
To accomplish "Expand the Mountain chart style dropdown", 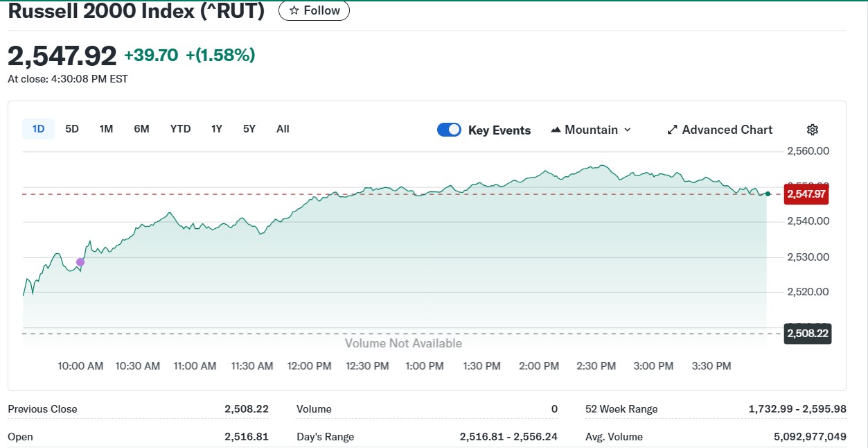I will (x=591, y=130).
